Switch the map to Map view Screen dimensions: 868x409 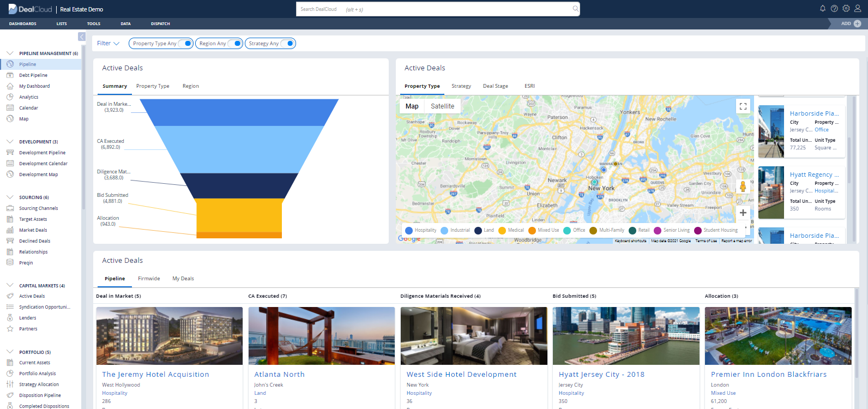pos(412,106)
